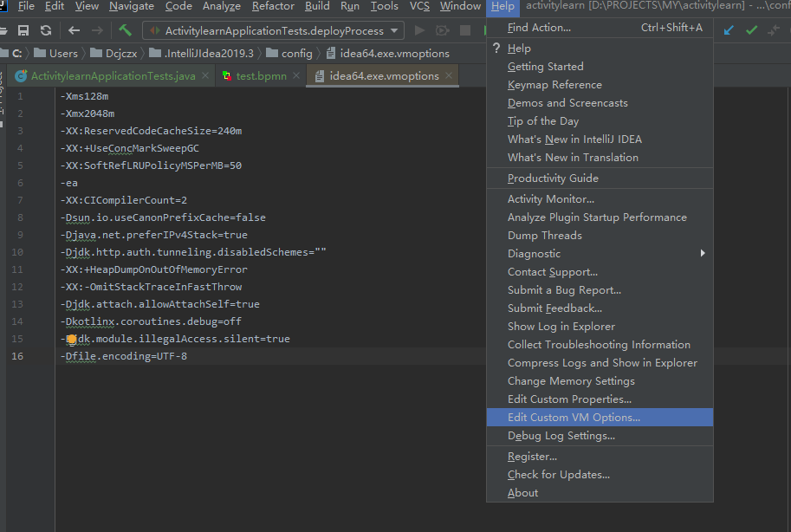Viewport: 791px width, 532px height.
Task: Click the Users breadcrumb folder
Action: (x=56, y=53)
